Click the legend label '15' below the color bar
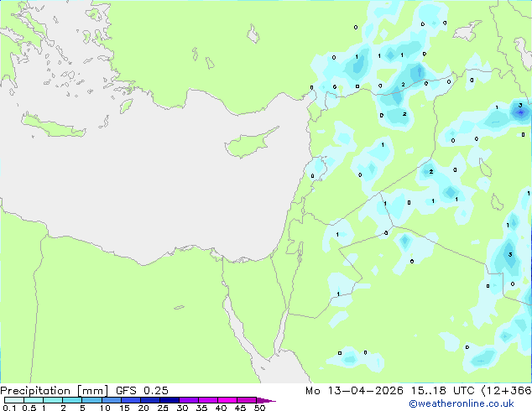This screenshot has height=411, width=532. pyautogui.click(x=124, y=408)
